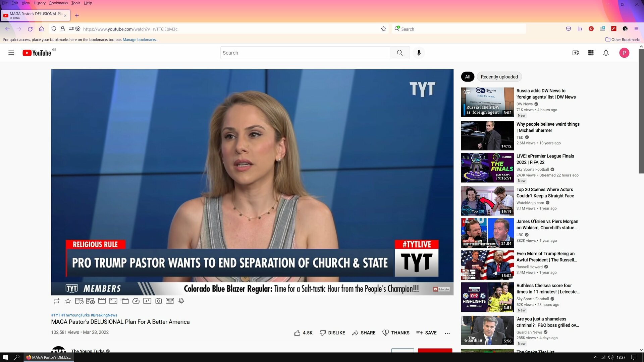Focus the YouTube search field
The height and width of the screenshot is (362, 644).
(305, 53)
